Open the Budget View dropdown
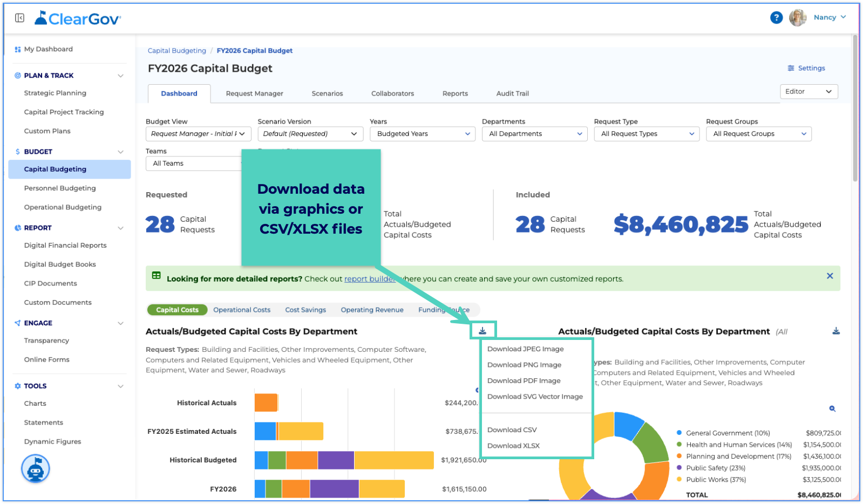This screenshot has height=504, width=863. [199, 134]
